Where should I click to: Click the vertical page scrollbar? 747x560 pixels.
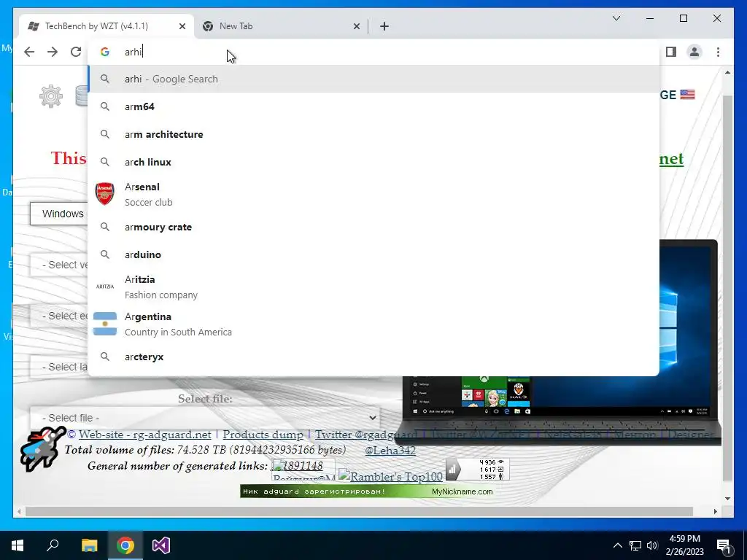click(727, 288)
